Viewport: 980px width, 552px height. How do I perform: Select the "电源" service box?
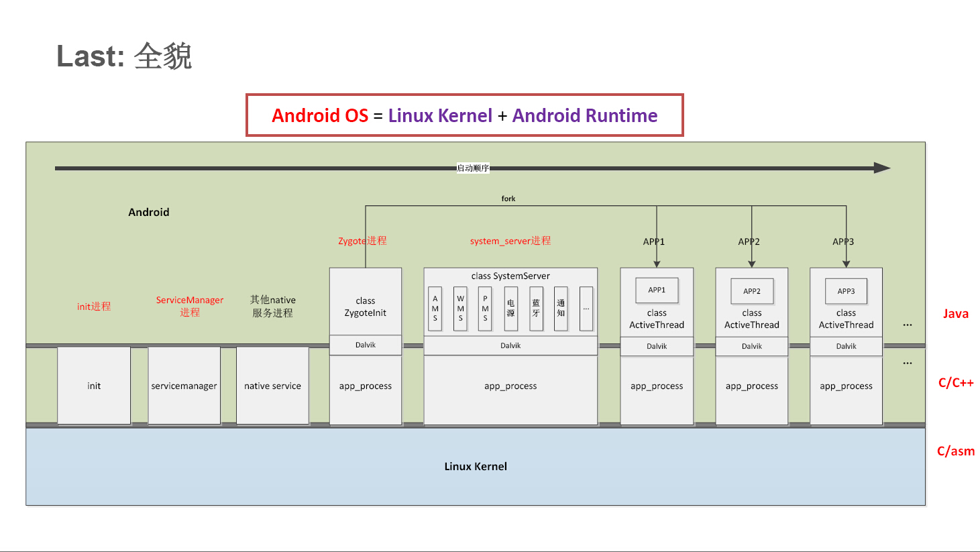[x=511, y=309]
